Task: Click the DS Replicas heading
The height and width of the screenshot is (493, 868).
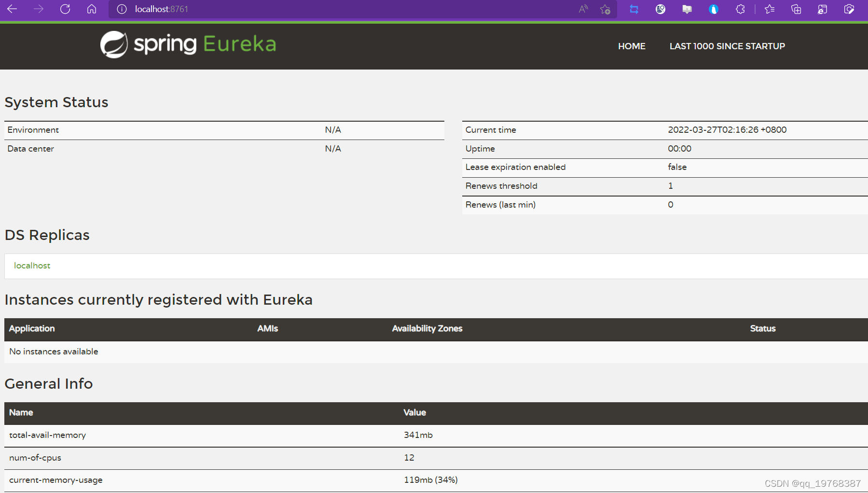Action: pyautogui.click(x=47, y=235)
